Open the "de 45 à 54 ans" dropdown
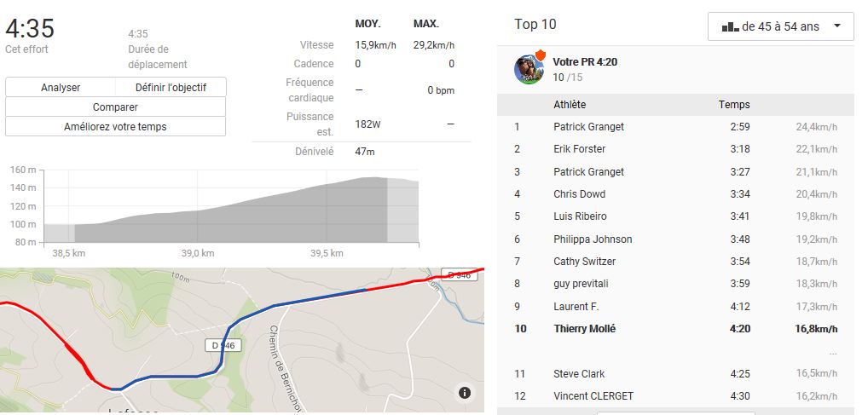868x415 pixels. tap(780, 26)
